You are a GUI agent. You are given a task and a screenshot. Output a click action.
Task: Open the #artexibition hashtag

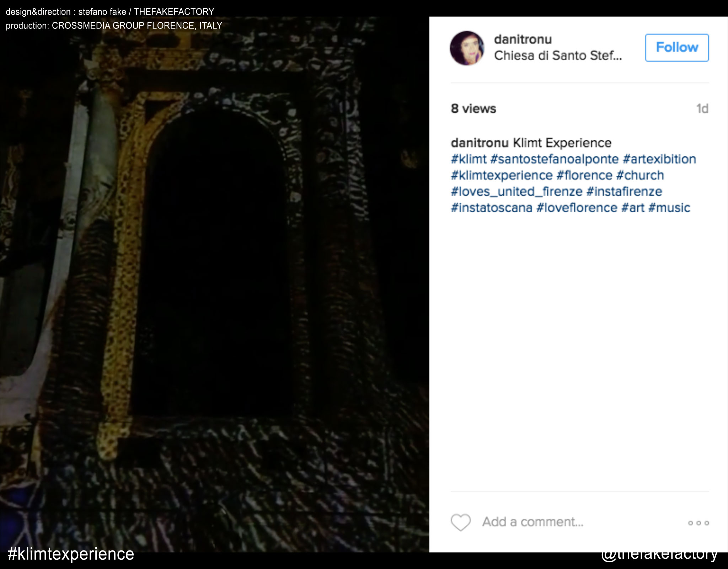(659, 159)
